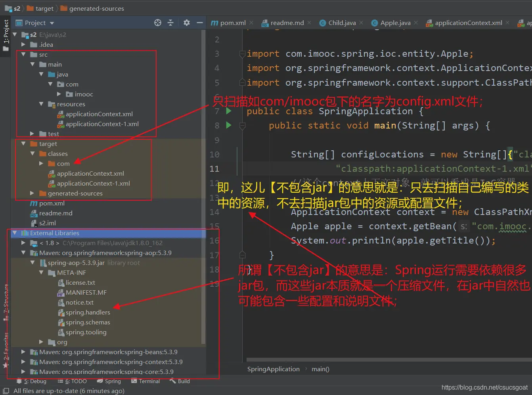Open the 5: Debug tool window
Image resolution: width=532 pixels, height=395 pixels.
32,381
